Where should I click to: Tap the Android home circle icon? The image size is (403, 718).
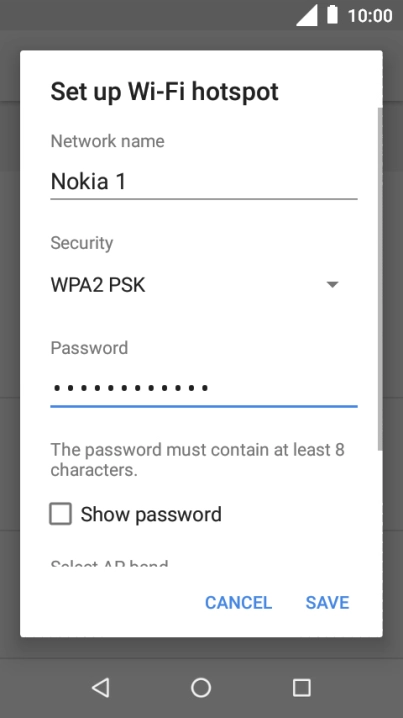(x=201, y=687)
